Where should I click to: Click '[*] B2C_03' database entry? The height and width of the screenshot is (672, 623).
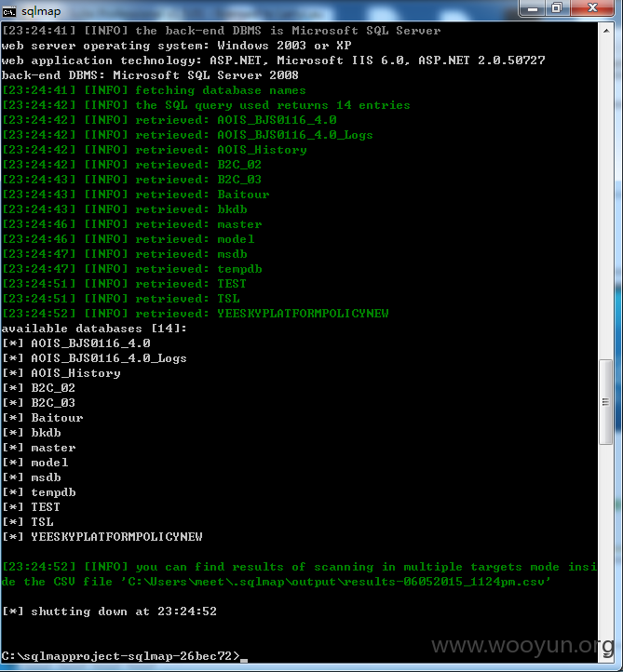click(x=38, y=403)
